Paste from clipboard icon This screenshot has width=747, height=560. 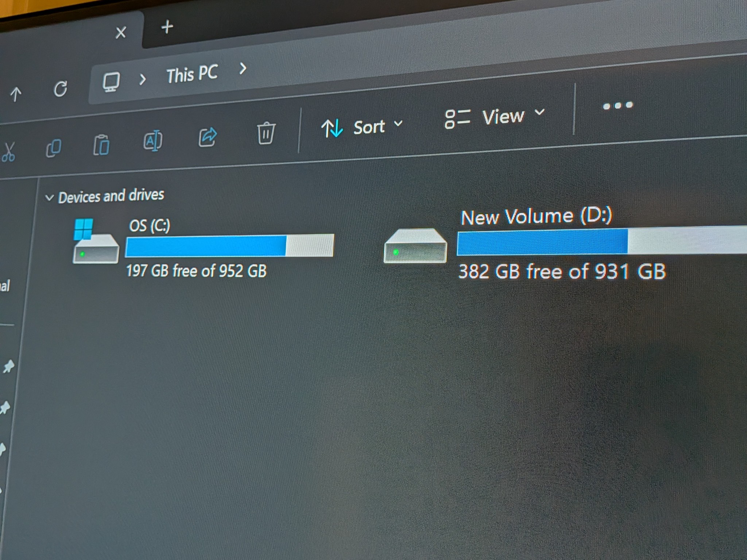click(x=101, y=145)
